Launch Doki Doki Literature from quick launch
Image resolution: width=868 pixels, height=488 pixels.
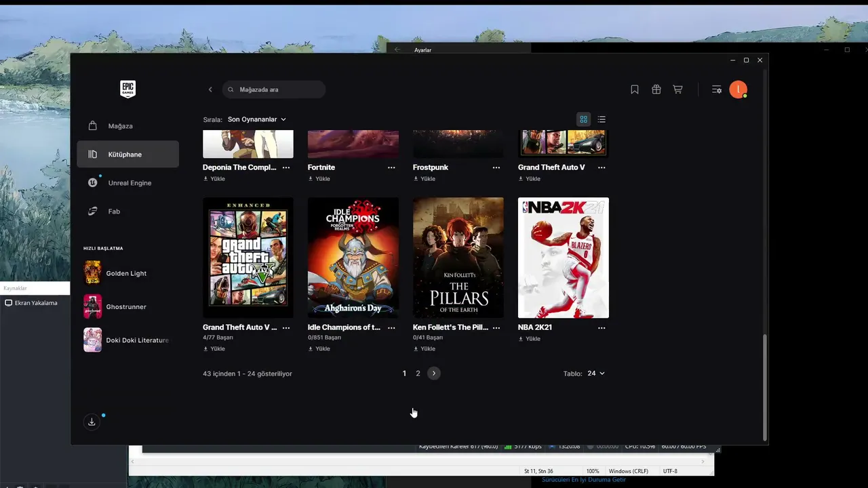tap(126, 340)
